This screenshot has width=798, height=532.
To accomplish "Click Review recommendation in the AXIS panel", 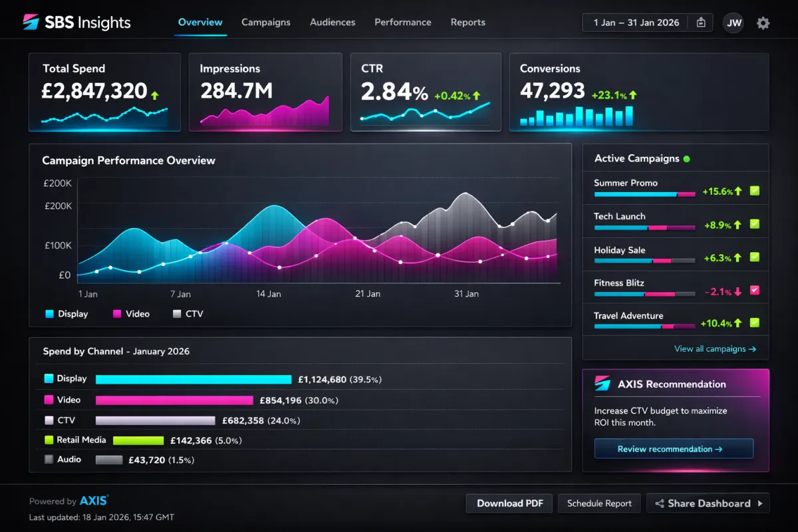I will pos(673,448).
